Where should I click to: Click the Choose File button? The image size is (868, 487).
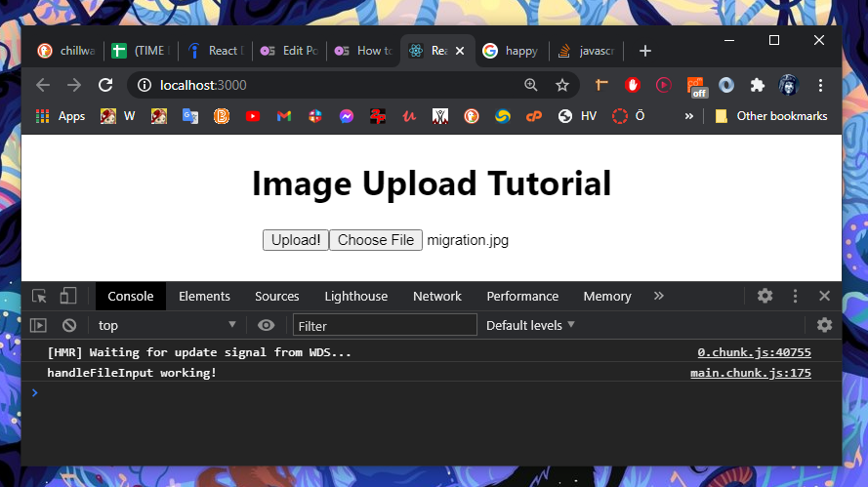(376, 240)
